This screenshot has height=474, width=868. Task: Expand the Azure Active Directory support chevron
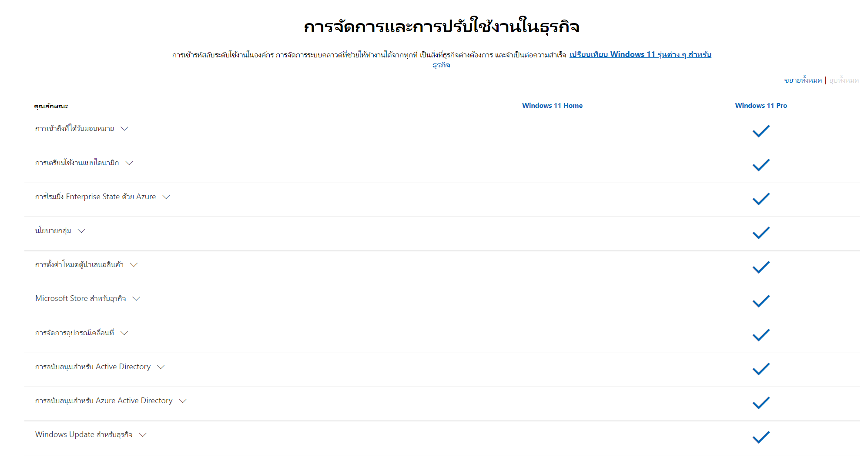pyautogui.click(x=183, y=401)
